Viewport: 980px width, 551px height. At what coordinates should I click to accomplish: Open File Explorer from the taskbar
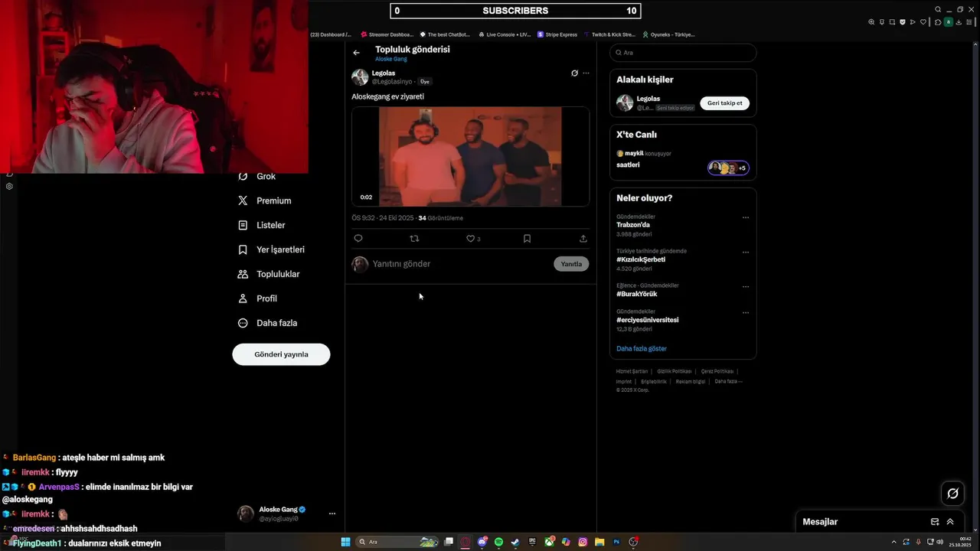click(x=599, y=542)
